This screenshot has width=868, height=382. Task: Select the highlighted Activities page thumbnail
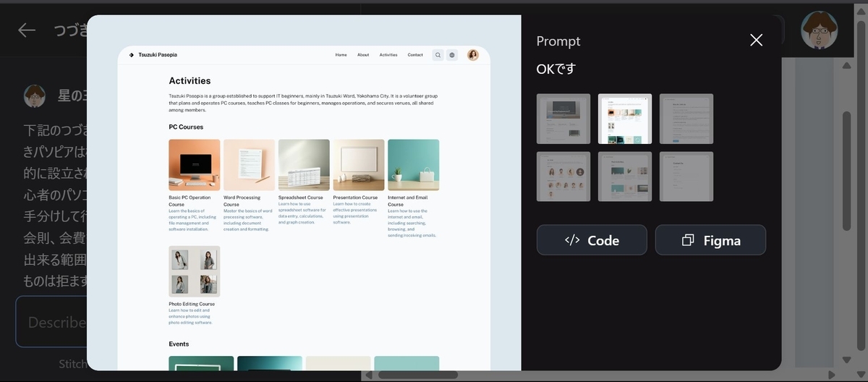click(x=625, y=119)
